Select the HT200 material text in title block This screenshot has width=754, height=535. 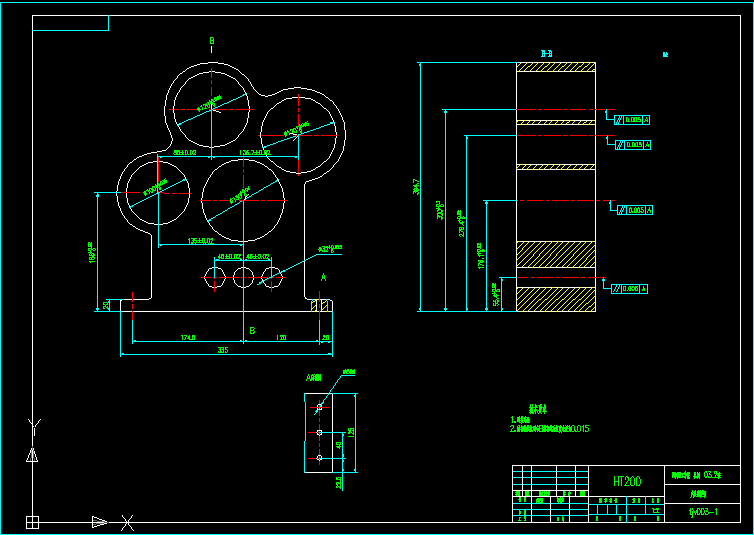627,481
